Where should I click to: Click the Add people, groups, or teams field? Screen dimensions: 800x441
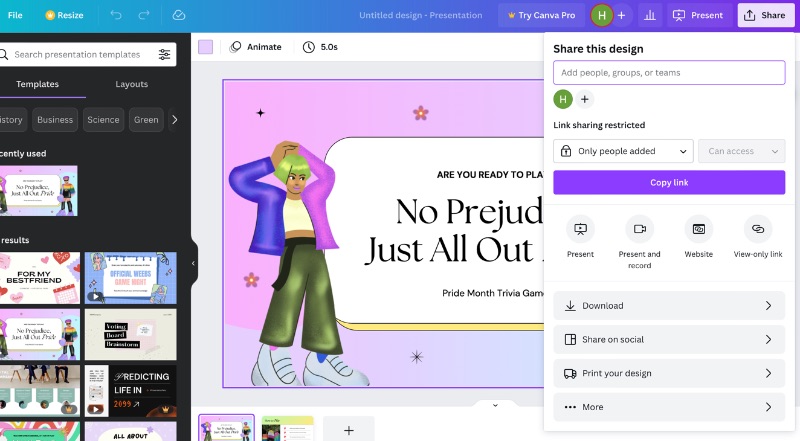[669, 72]
